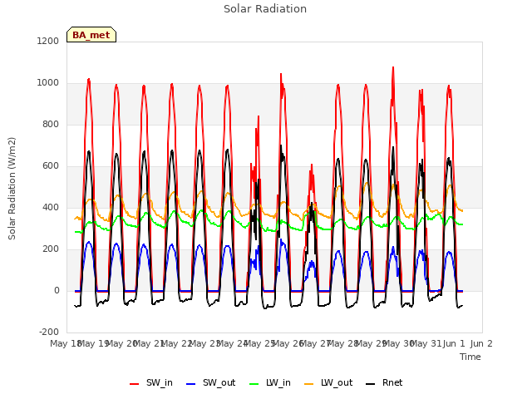Click the green LW_in legend color marker
Image resolution: width=532 pixels, height=399 pixels.
pos(254,384)
